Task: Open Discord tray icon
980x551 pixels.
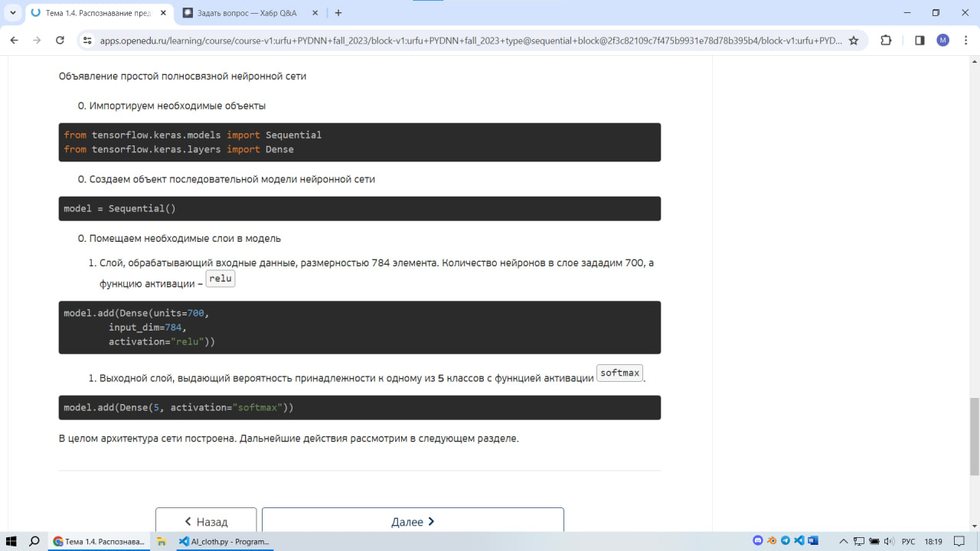Action: (x=758, y=541)
